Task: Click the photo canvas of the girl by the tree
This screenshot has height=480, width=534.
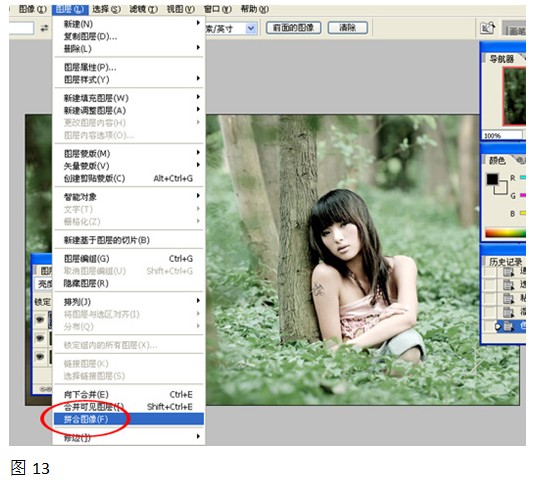Action: tap(341, 260)
